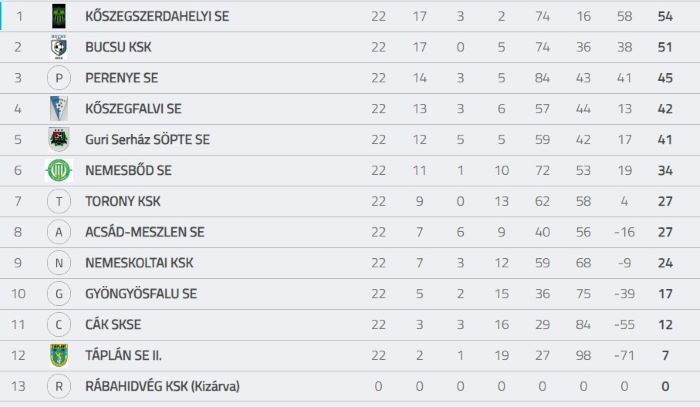Select the PERENYE SE team name
Image resolution: width=700 pixels, height=407 pixels.
[121, 78]
